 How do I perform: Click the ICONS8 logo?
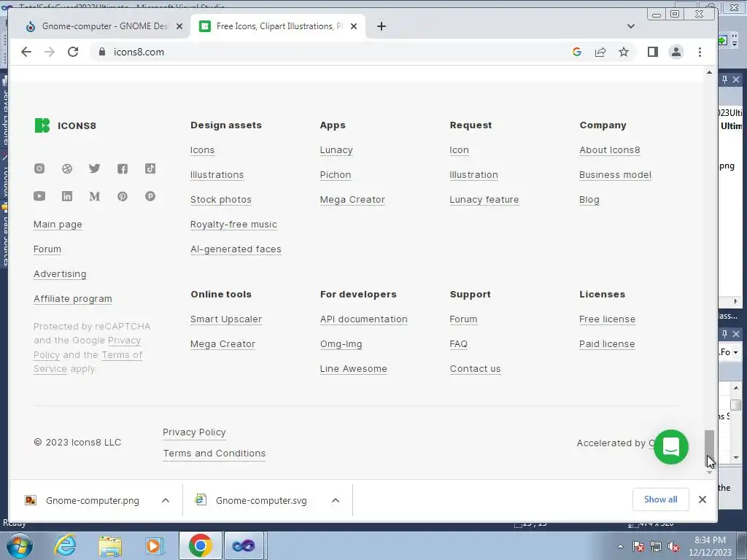pyautogui.click(x=65, y=125)
